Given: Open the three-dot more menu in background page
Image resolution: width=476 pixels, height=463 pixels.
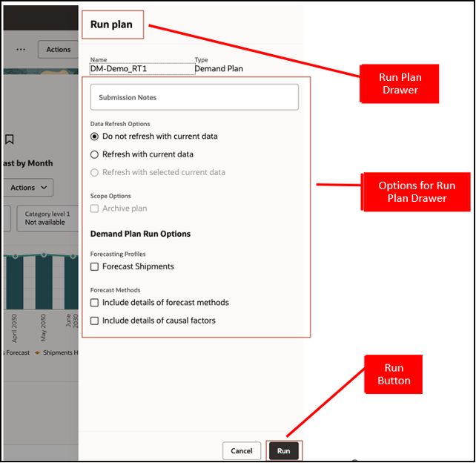Looking at the screenshot, I should pyautogui.click(x=21, y=49).
